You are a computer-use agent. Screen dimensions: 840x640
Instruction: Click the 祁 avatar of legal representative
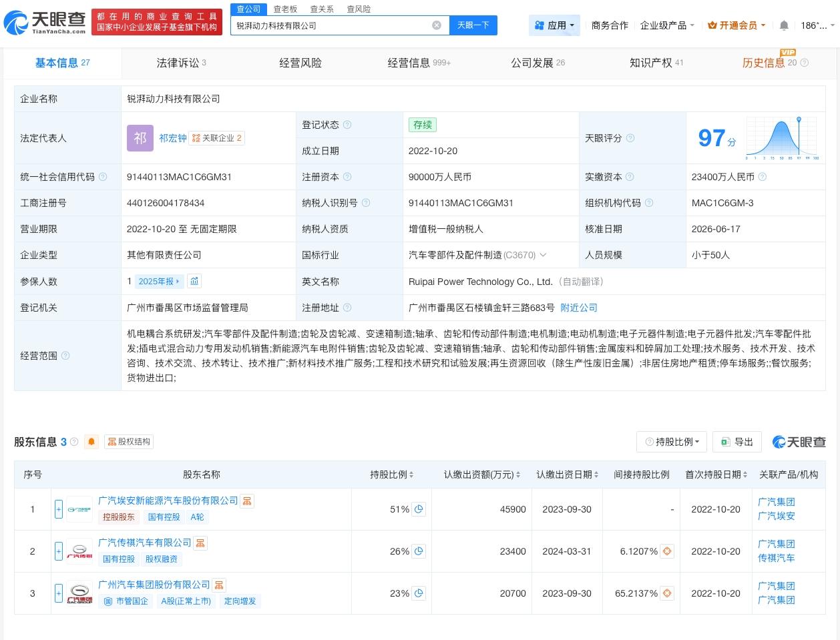click(x=140, y=138)
